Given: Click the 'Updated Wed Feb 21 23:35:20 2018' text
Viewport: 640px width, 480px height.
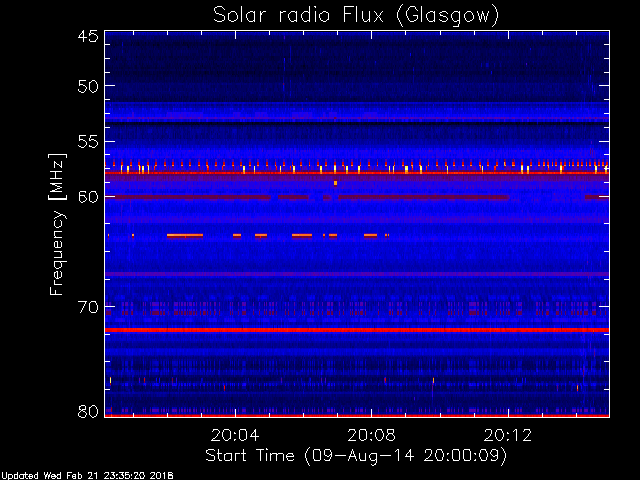Looking at the screenshot, I should click(87, 476).
